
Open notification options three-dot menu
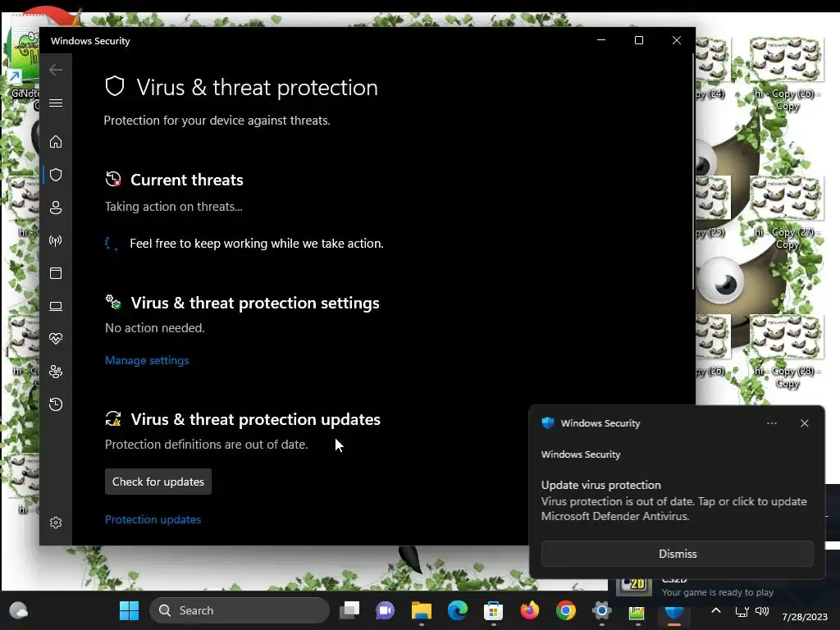coord(771,423)
